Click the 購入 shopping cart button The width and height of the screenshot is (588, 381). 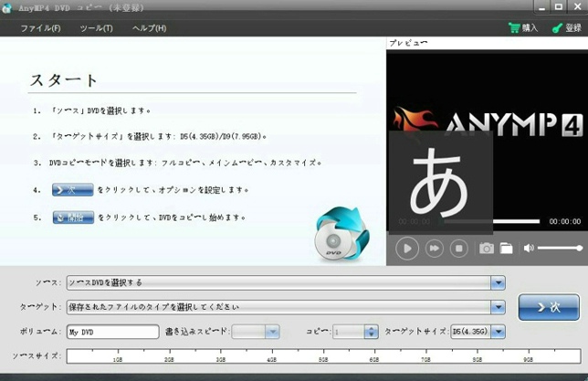click(x=523, y=27)
